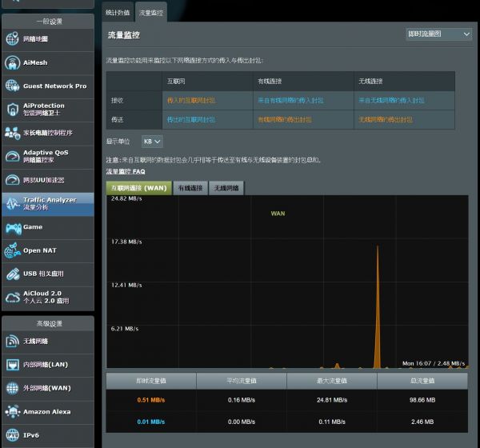
Task: Open the 网络地图 network map icon
Action: tap(12, 38)
